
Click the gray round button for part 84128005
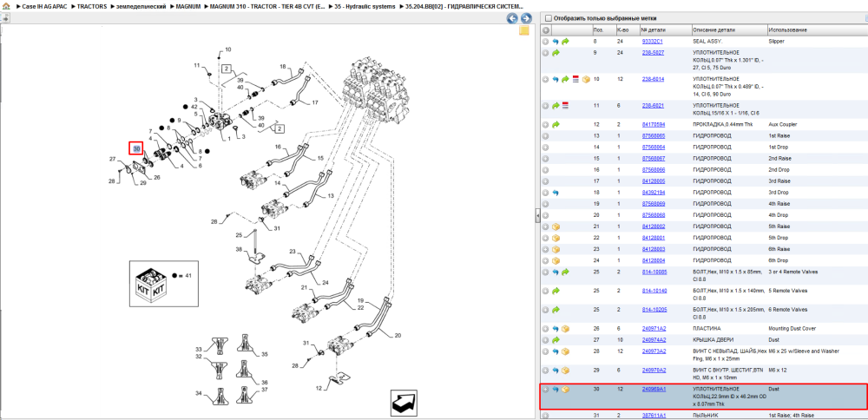pyautogui.click(x=545, y=181)
